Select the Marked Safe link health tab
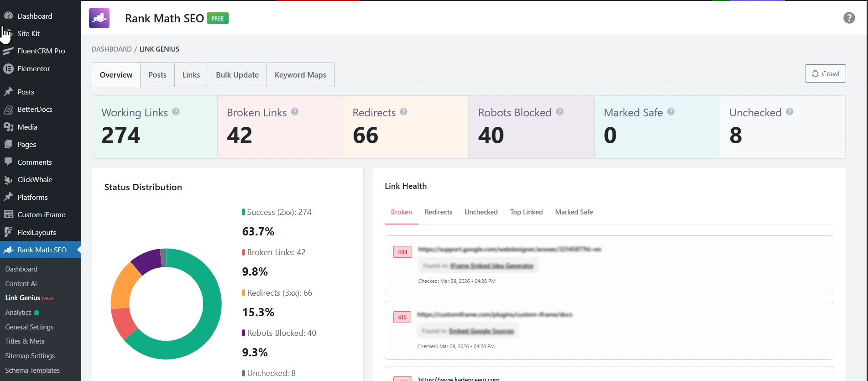This screenshot has width=868, height=381. click(x=574, y=212)
